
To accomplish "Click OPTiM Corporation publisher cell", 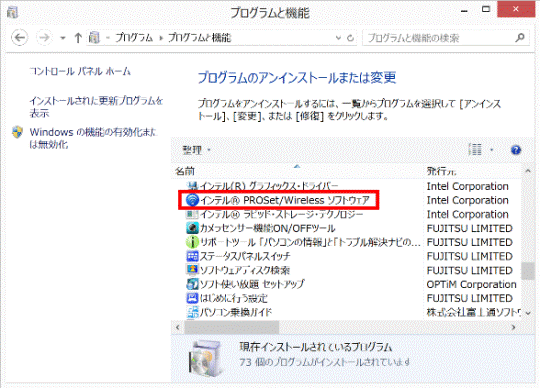I will click(471, 284).
